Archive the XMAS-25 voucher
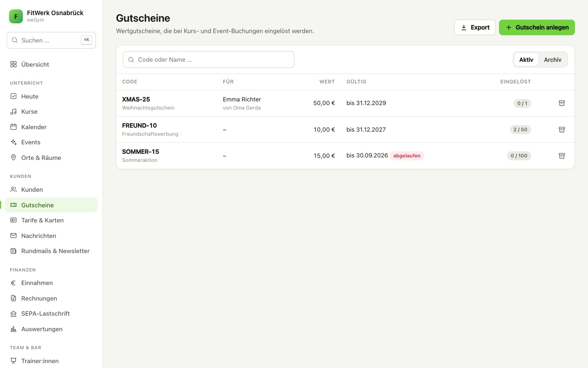The width and height of the screenshot is (588, 368). [562, 103]
